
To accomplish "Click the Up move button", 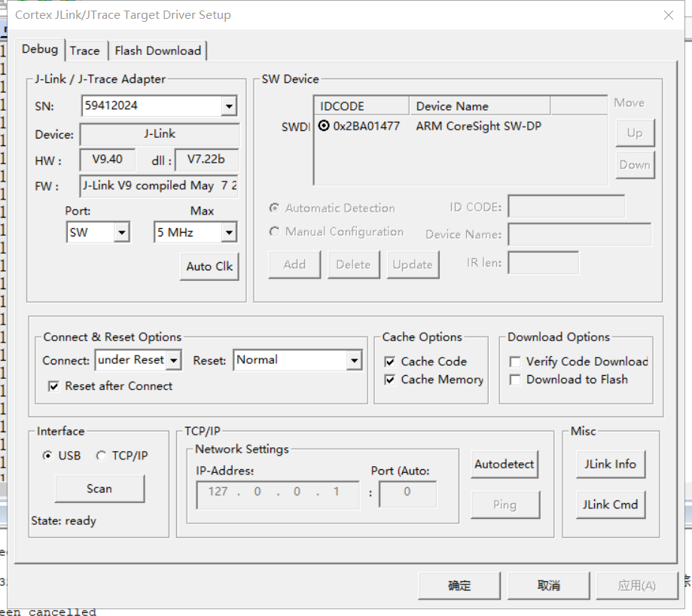I will click(635, 133).
